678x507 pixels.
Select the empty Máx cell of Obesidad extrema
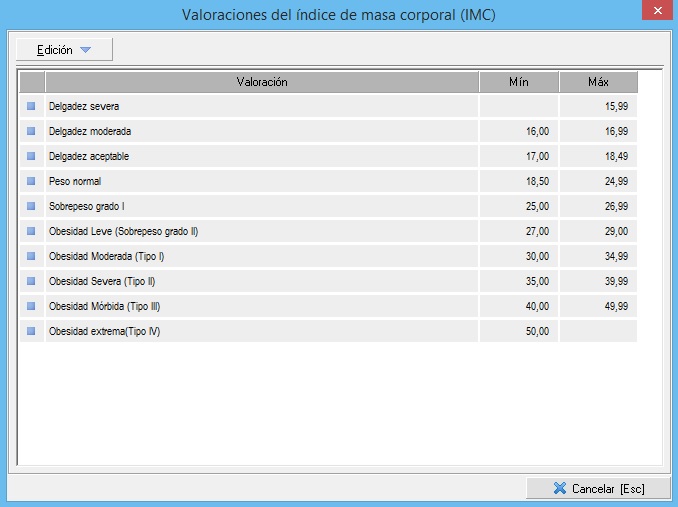click(597, 331)
